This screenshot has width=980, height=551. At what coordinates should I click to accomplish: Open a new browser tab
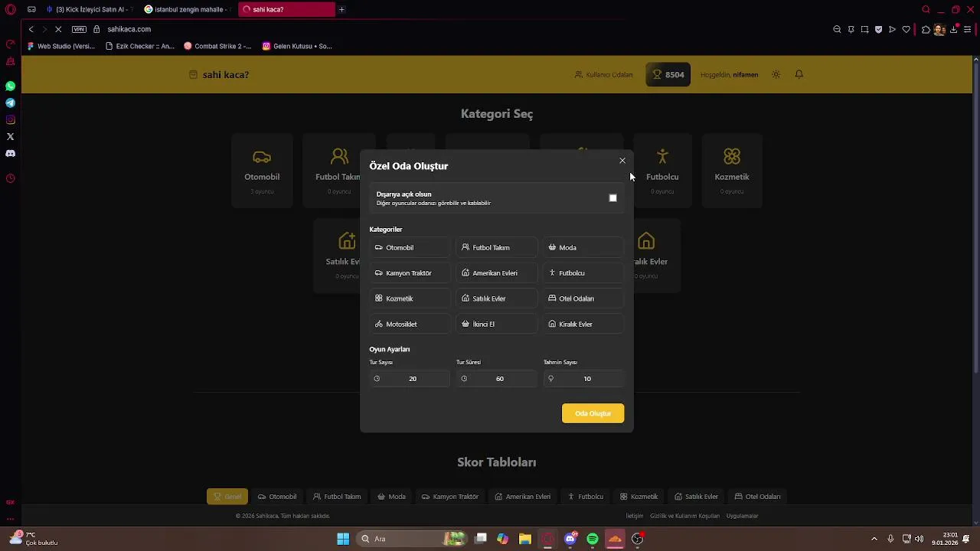[x=341, y=9]
